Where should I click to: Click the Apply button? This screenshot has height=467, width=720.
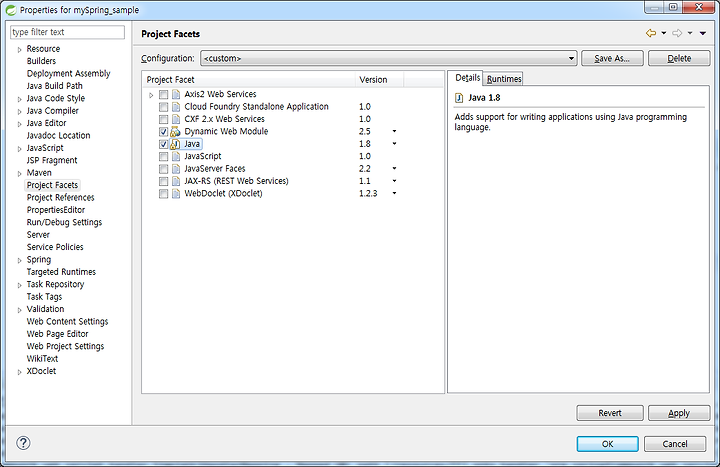point(679,413)
